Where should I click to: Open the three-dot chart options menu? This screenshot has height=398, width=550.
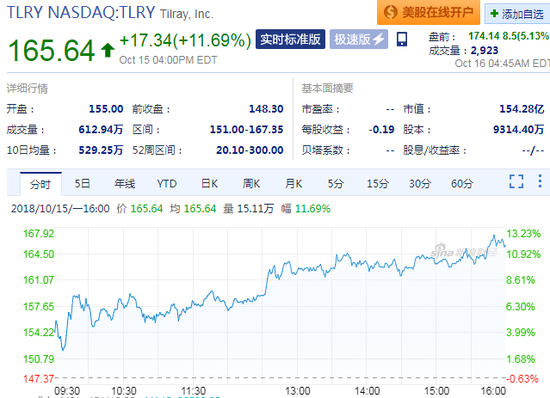point(540,181)
